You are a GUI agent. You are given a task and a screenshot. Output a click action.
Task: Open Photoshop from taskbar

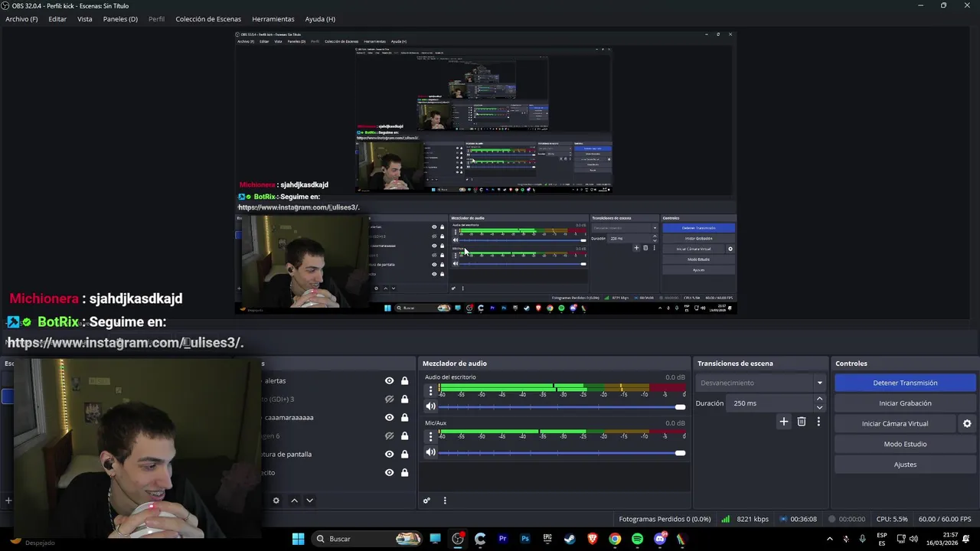click(x=525, y=539)
